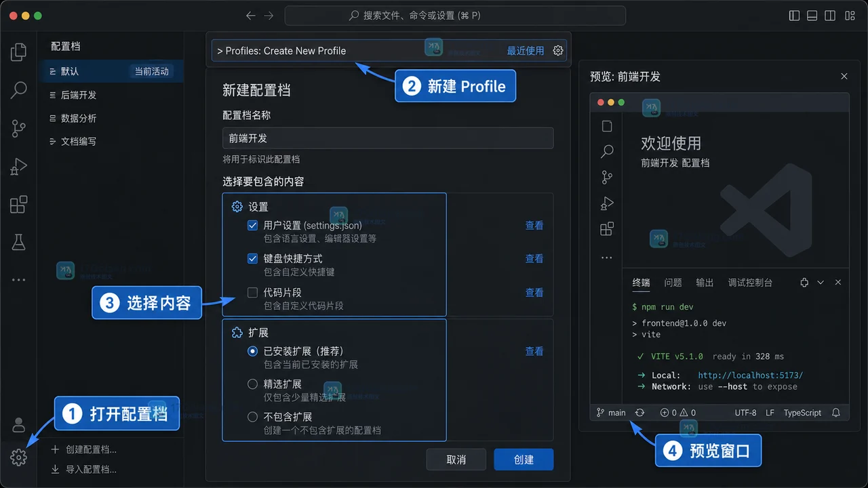Open the Extensions icon in the preview window

607,229
